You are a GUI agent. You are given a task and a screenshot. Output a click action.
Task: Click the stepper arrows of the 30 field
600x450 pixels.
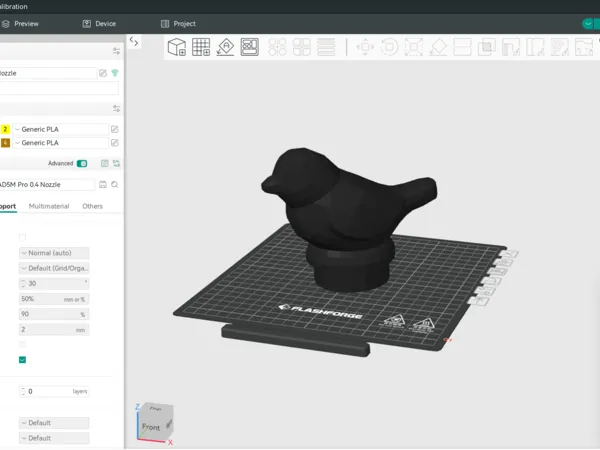coord(23,284)
